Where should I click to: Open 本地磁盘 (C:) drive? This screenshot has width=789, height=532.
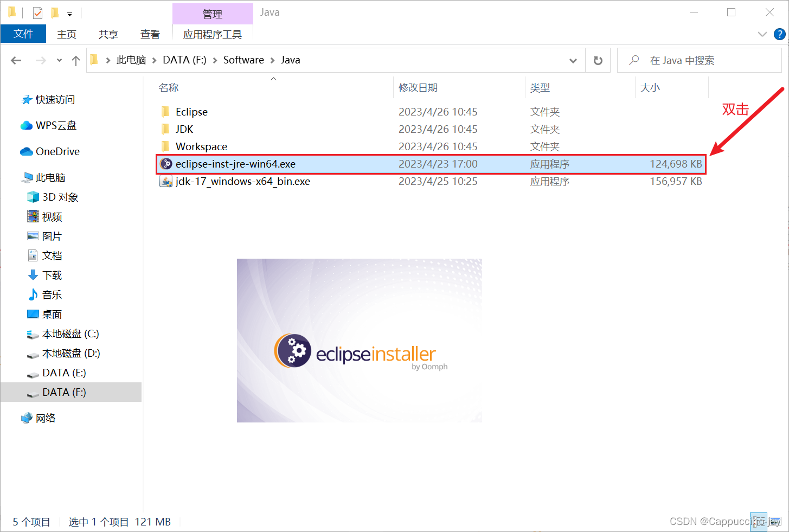(70, 334)
